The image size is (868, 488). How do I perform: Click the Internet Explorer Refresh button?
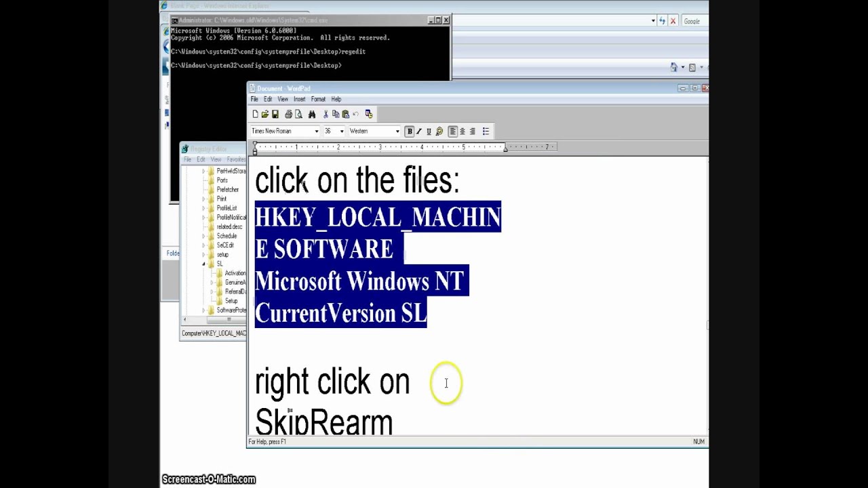point(663,21)
